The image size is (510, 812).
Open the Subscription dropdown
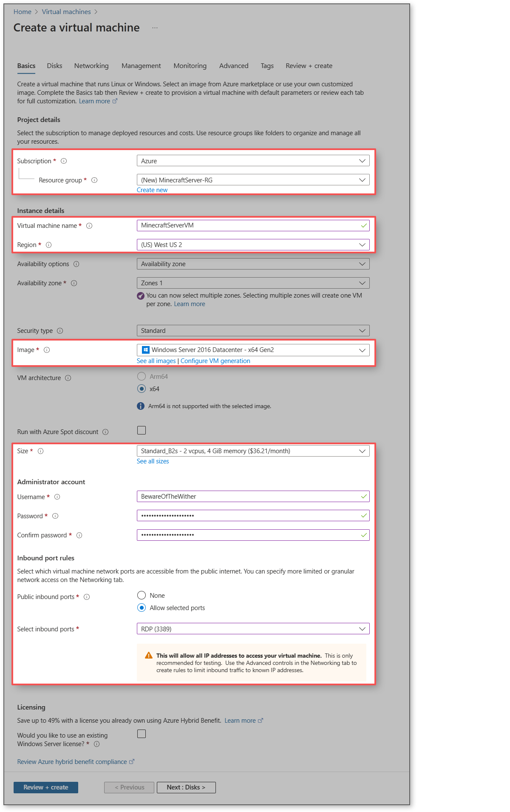click(253, 161)
